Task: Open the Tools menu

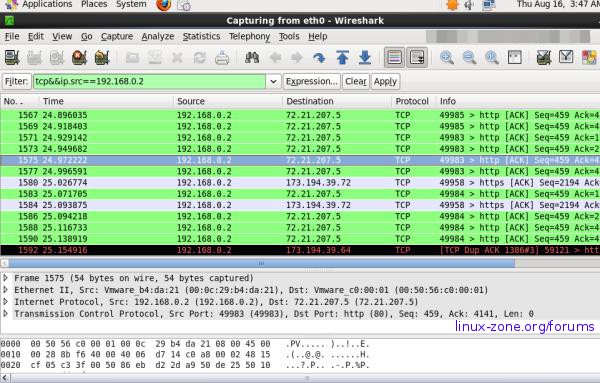Action: tap(289, 36)
